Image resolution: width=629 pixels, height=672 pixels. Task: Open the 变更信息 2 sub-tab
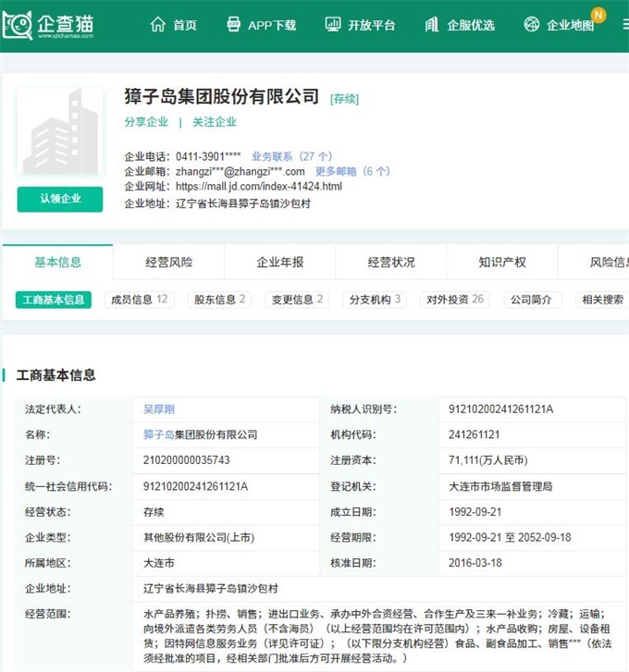297,299
